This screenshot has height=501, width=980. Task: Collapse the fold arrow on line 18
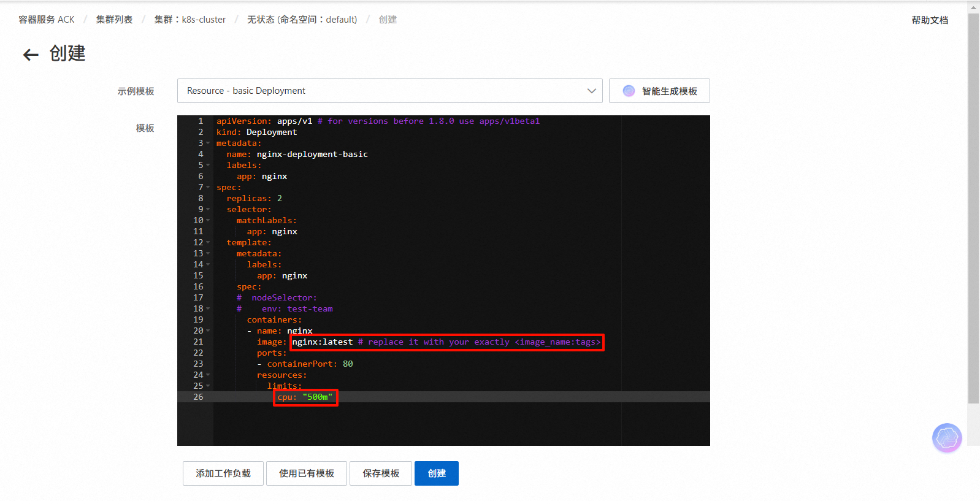[208, 309]
